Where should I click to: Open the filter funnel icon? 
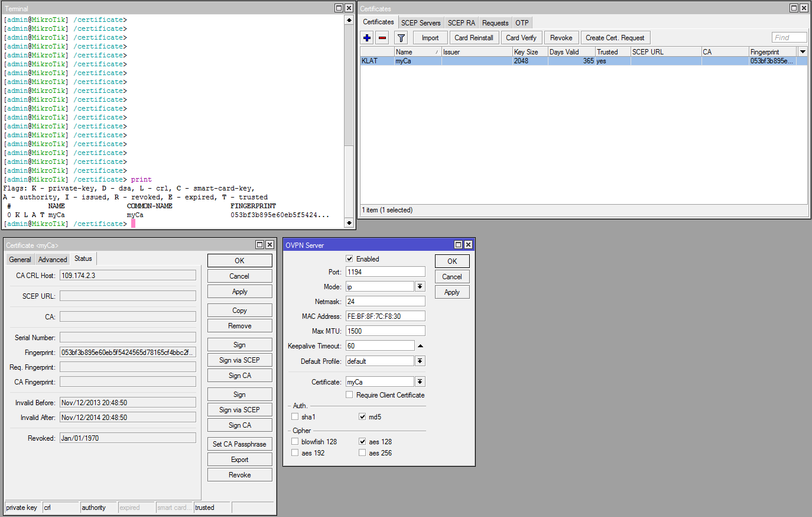401,38
